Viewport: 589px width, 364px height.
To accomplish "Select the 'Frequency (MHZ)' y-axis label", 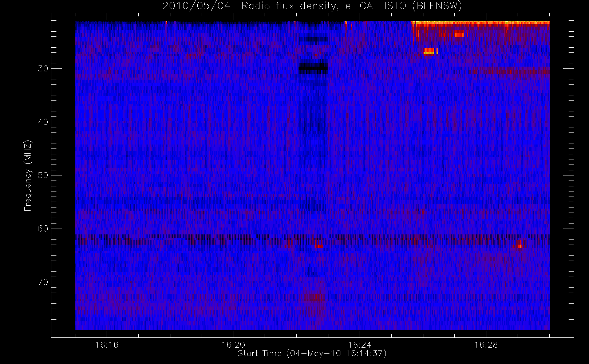I will click(x=28, y=175).
